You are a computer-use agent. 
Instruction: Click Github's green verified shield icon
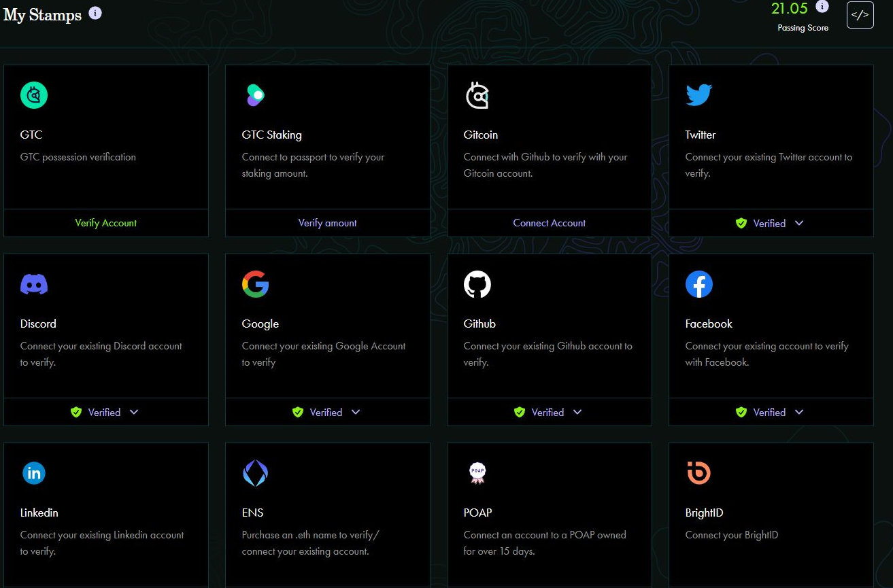click(520, 412)
